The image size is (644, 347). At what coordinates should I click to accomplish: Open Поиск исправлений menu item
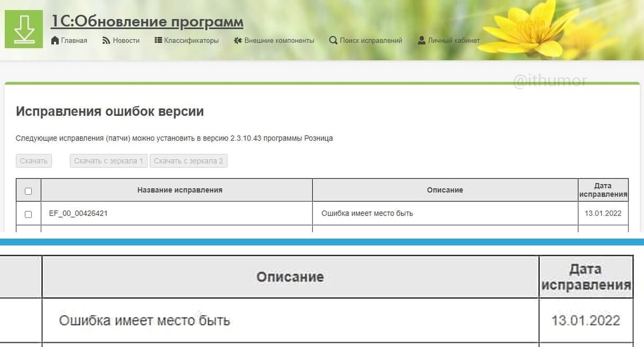(371, 40)
